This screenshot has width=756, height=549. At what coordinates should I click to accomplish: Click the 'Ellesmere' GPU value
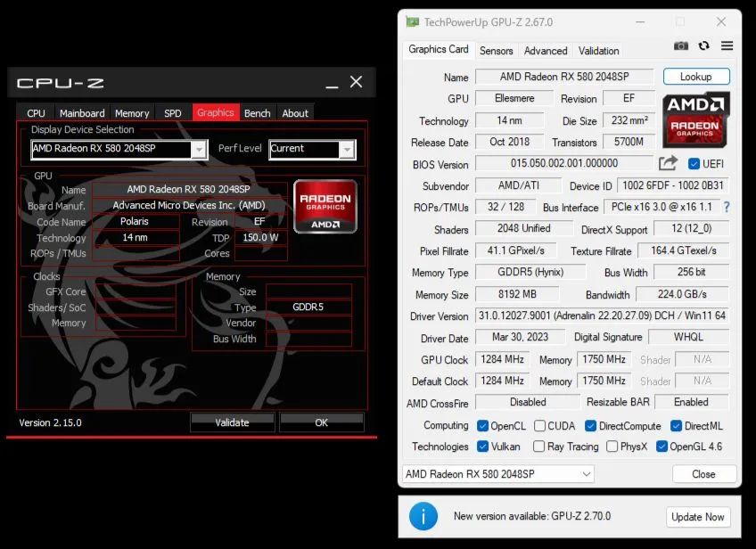514,98
